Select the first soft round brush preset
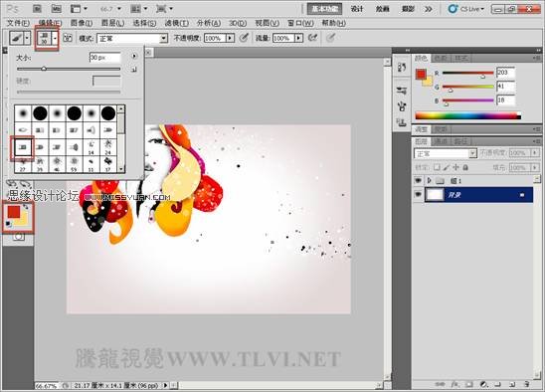The image size is (545, 392). point(23,113)
